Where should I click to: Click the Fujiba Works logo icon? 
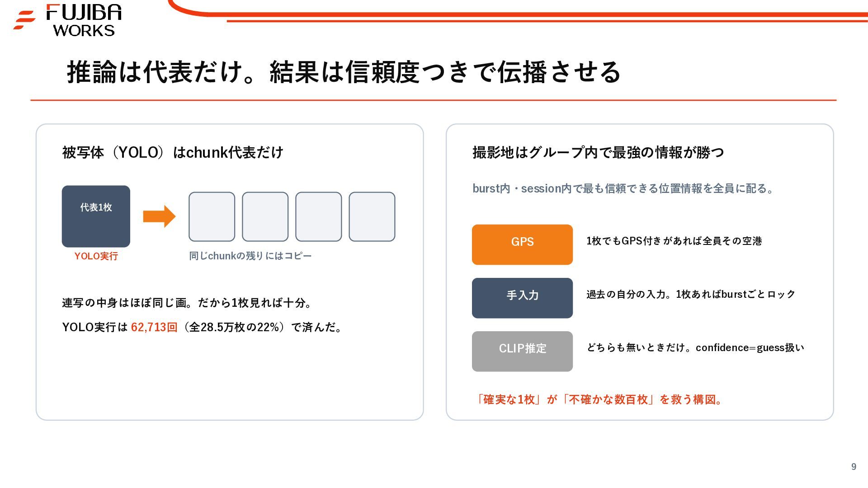click(24, 20)
